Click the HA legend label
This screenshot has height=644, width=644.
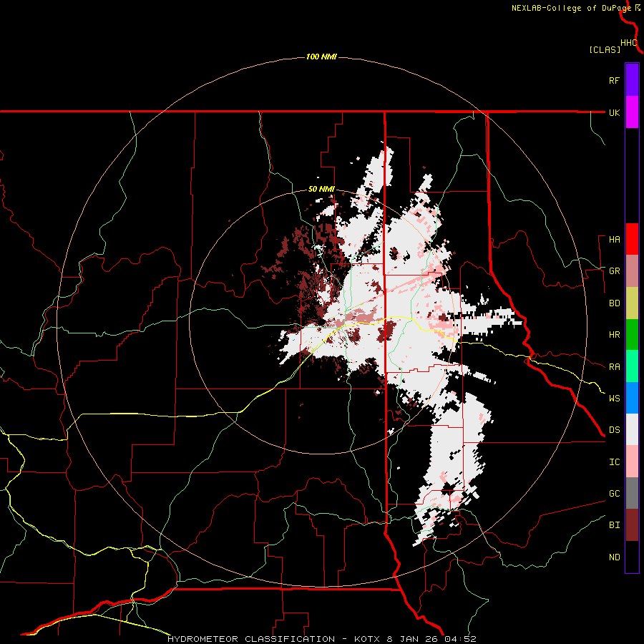click(614, 240)
